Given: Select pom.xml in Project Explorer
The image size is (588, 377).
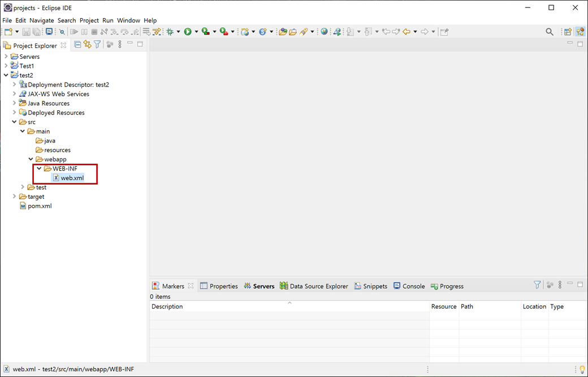Looking at the screenshot, I should (36, 206).
